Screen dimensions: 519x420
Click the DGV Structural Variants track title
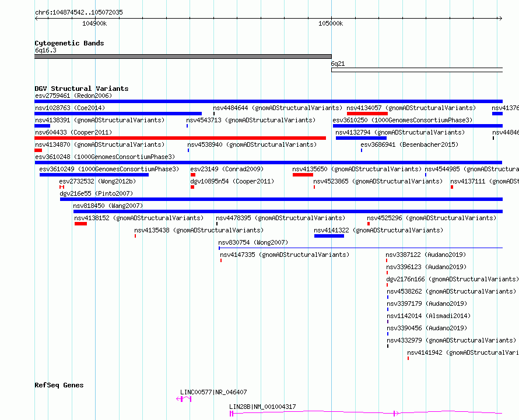click(x=82, y=89)
